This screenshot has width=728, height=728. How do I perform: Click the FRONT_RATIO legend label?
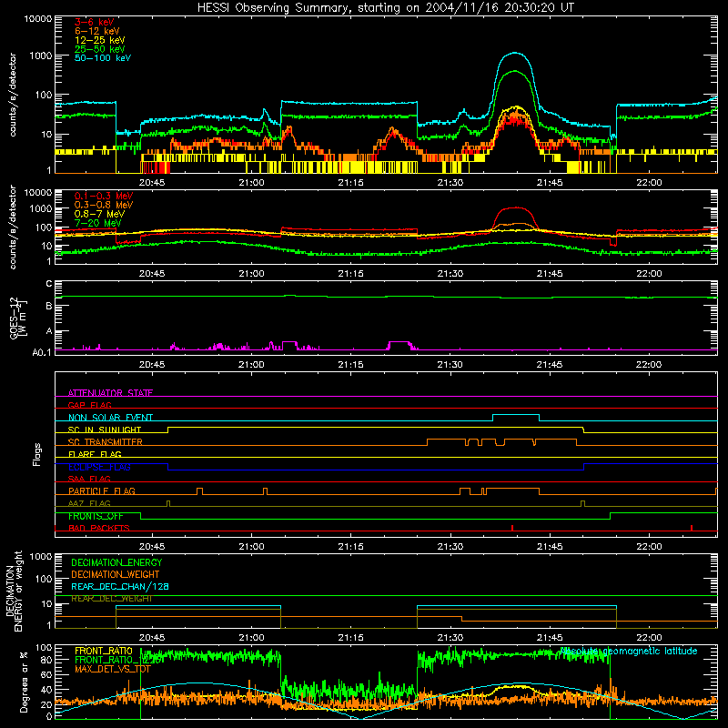[104, 651]
